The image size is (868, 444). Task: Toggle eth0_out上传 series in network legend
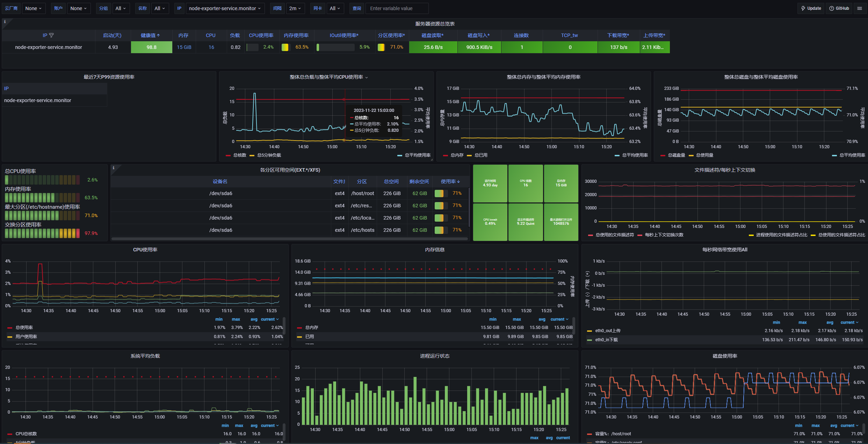click(608, 331)
